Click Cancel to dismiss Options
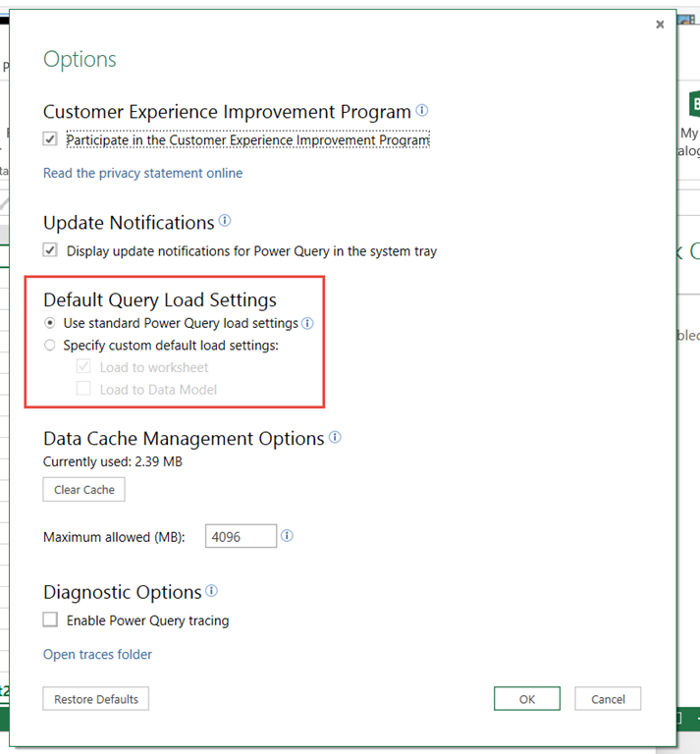The width and height of the screenshot is (700, 754). click(608, 699)
